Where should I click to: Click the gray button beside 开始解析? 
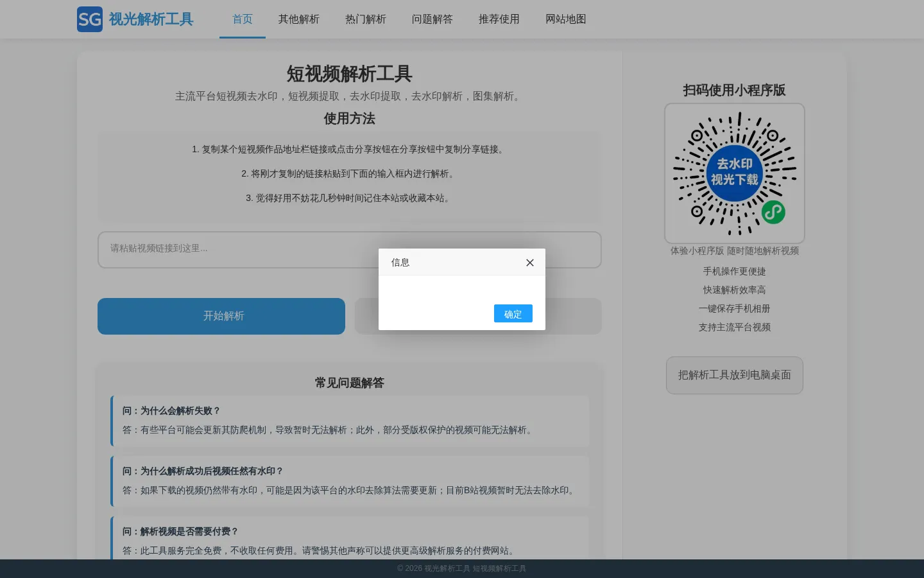(x=478, y=316)
